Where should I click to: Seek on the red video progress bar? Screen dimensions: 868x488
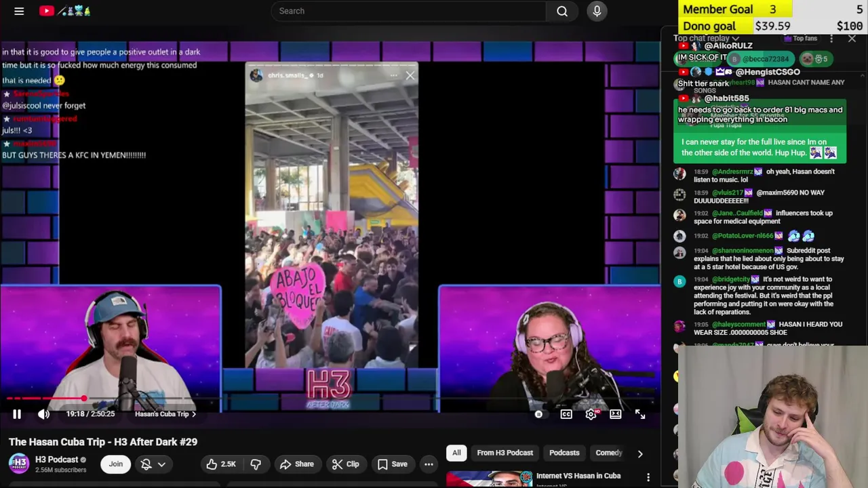click(x=330, y=399)
